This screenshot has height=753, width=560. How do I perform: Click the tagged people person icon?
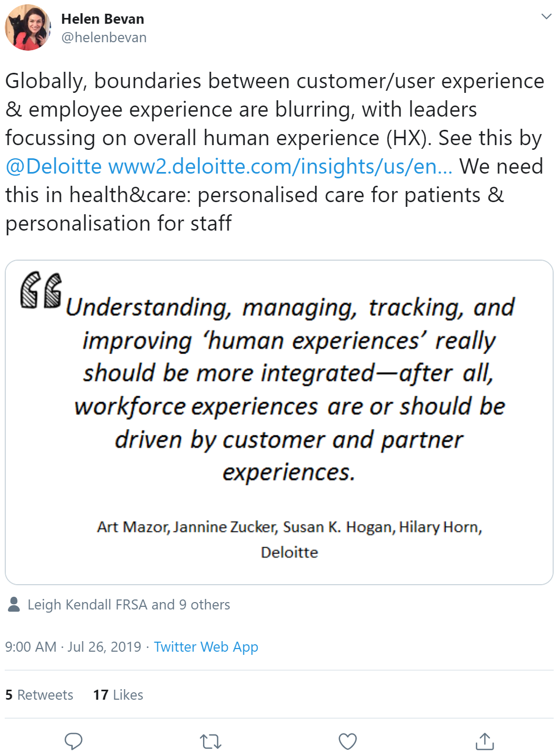click(14, 604)
